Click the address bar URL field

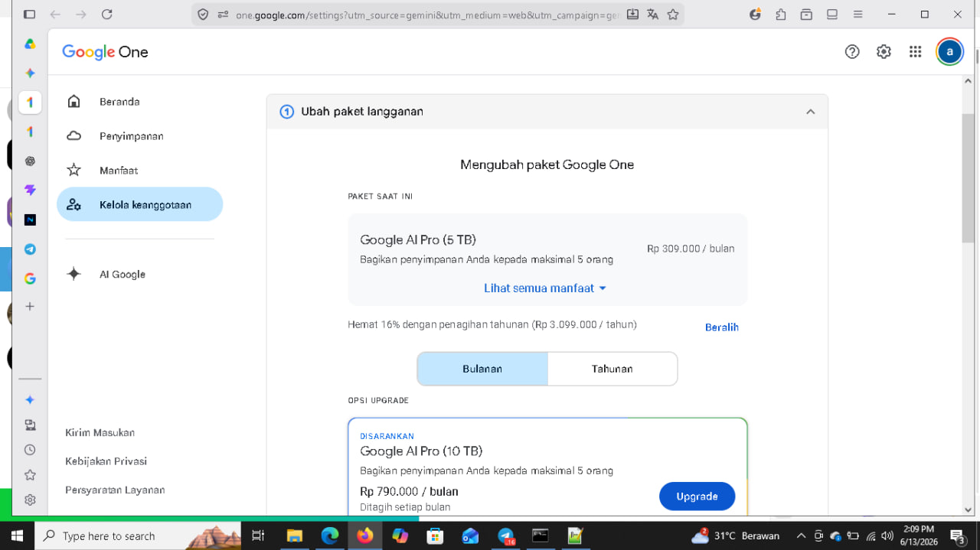427,15
